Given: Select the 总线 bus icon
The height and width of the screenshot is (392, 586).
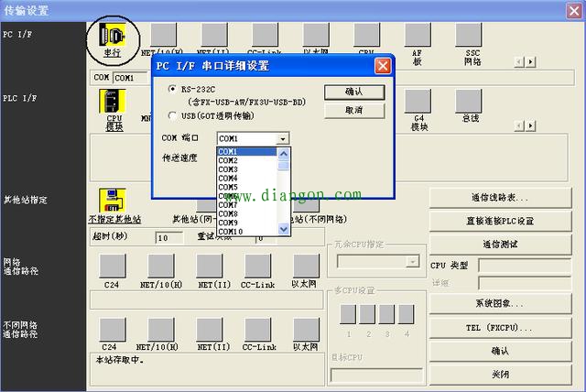Looking at the screenshot, I should 468,101.
